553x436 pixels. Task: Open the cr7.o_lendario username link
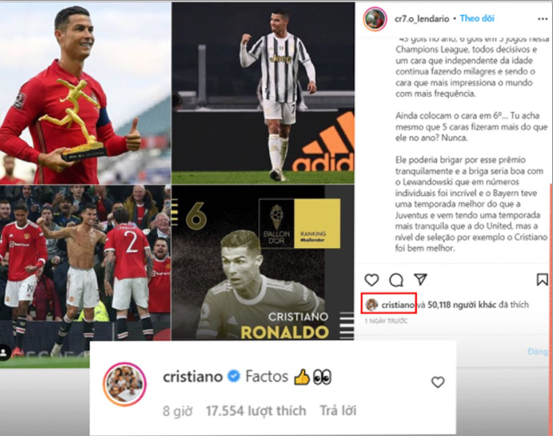tap(422, 19)
